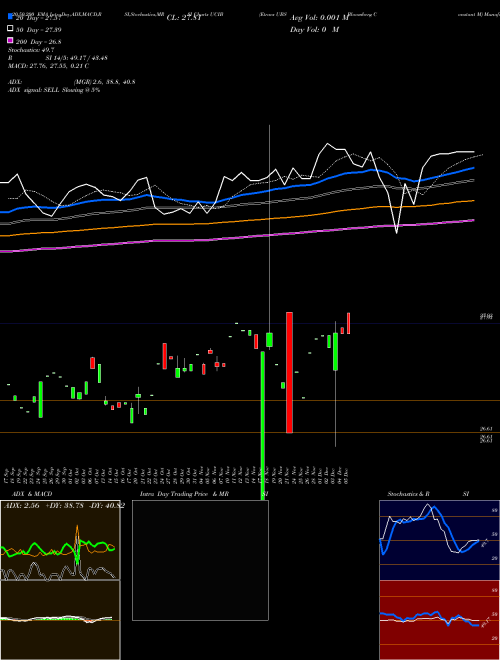Click the 'Day Vol: 0 M' label
This screenshot has height=660, width=500.
(x=314, y=29)
